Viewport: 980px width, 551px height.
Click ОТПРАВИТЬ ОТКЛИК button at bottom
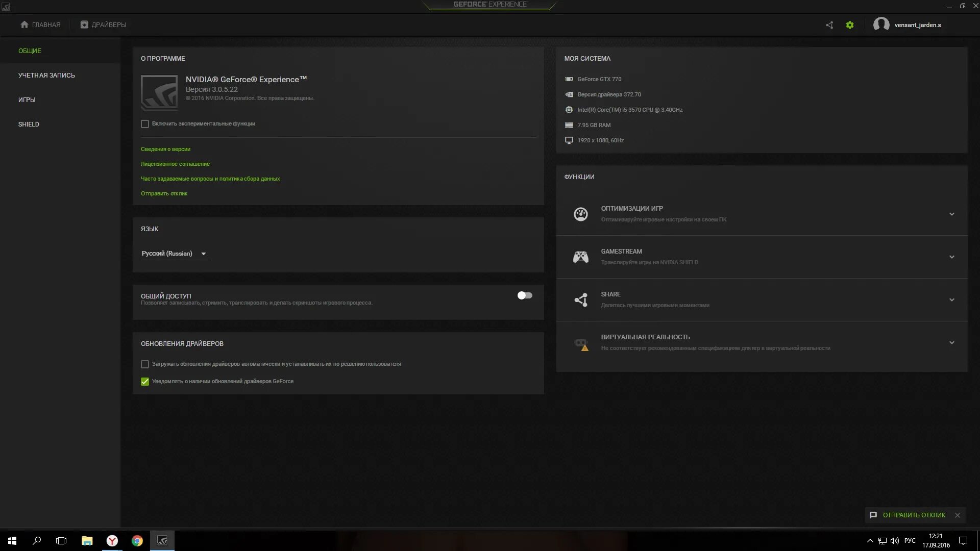(914, 515)
